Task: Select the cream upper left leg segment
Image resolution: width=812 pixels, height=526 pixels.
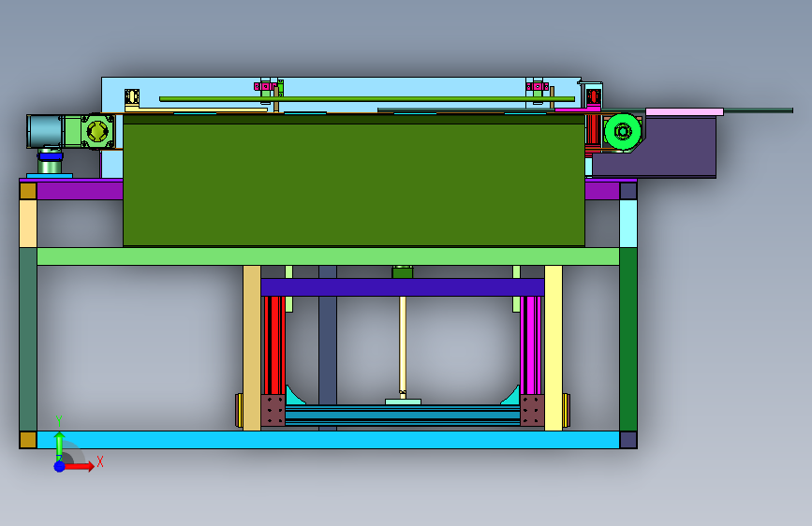Action: pos(28,224)
